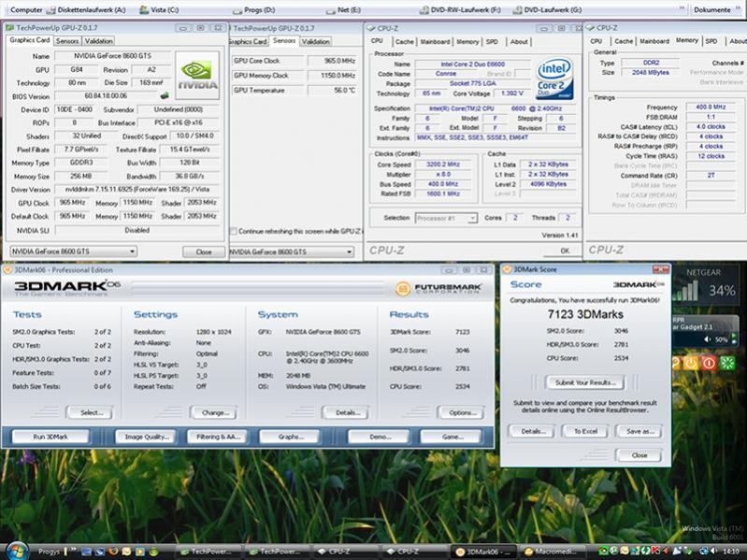Viewport: 747px width, 560px height.
Task: Click the Macromedia taskbar button
Action: pos(552,552)
